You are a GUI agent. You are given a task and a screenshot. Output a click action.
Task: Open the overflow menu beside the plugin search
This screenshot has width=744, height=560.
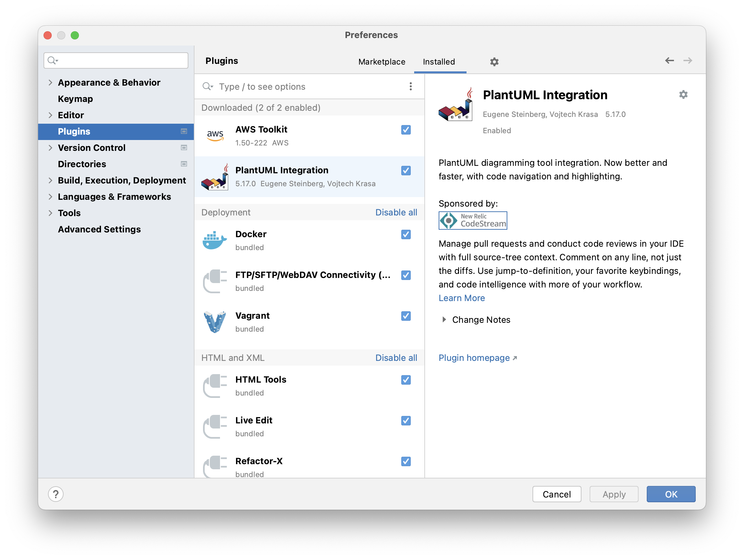pyautogui.click(x=410, y=86)
